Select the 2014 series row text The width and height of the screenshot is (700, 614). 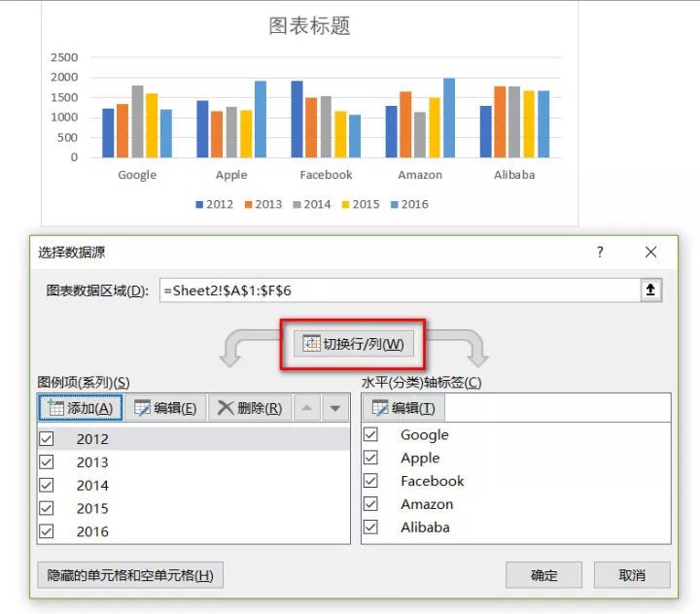click(92, 486)
